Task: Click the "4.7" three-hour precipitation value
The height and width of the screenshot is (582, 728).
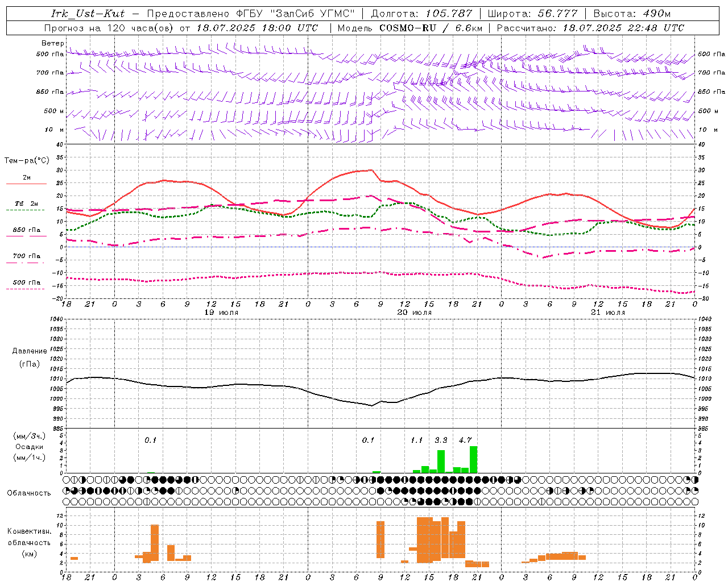Action: pyautogui.click(x=465, y=440)
